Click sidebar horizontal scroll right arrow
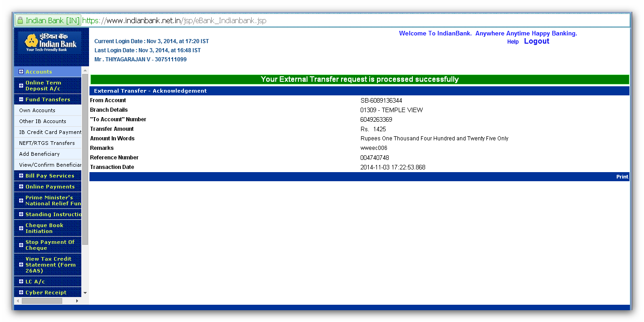 tap(77, 301)
